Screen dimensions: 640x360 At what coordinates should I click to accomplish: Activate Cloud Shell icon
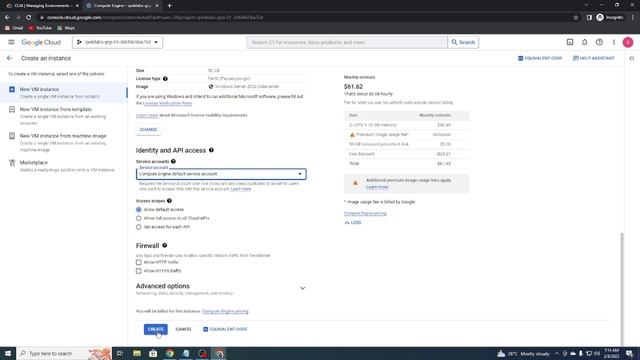click(x=570, y=42)
